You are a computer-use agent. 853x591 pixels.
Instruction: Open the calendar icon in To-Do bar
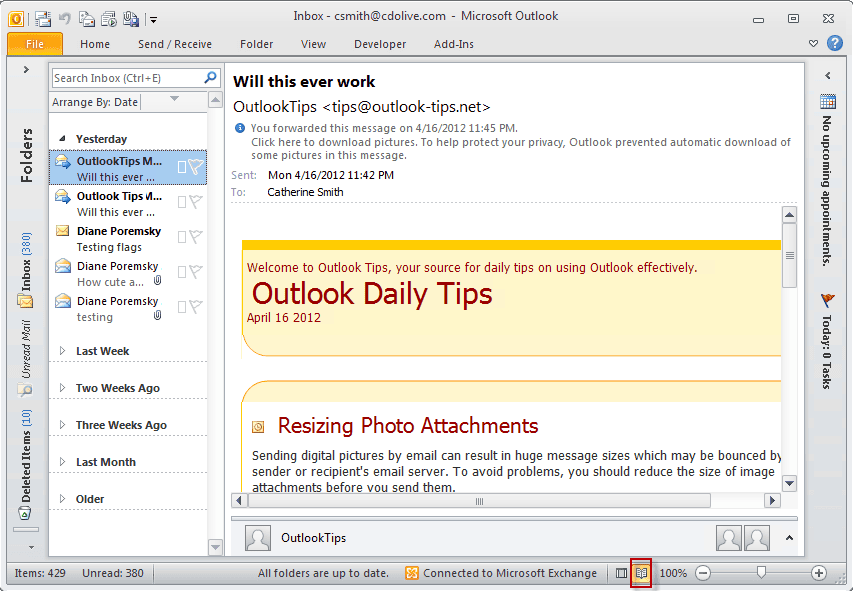click(827, 101)
